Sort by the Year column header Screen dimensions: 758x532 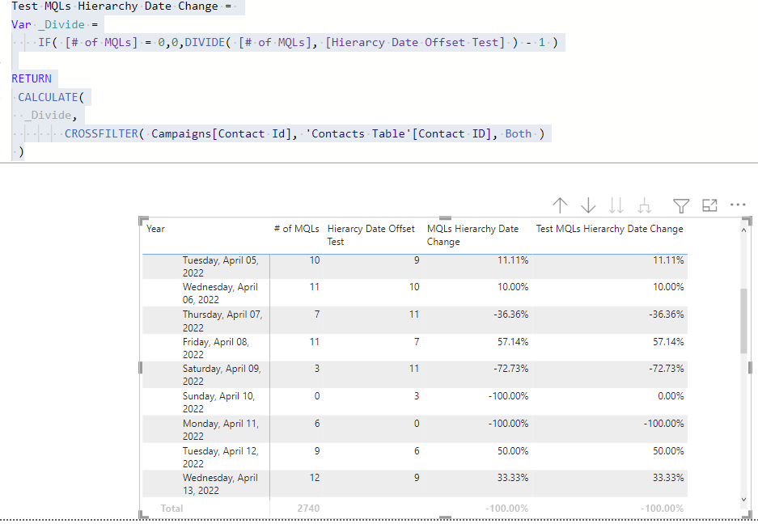pos(155,229)
